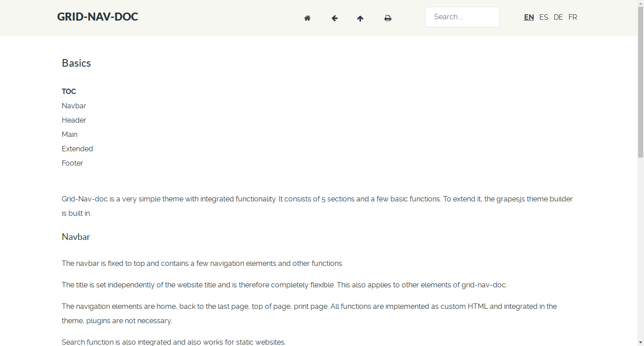This screenshot has width=644, height=346.
Task: Click paragraph 'The title is set independently'
Action: [x=284, y=285]
